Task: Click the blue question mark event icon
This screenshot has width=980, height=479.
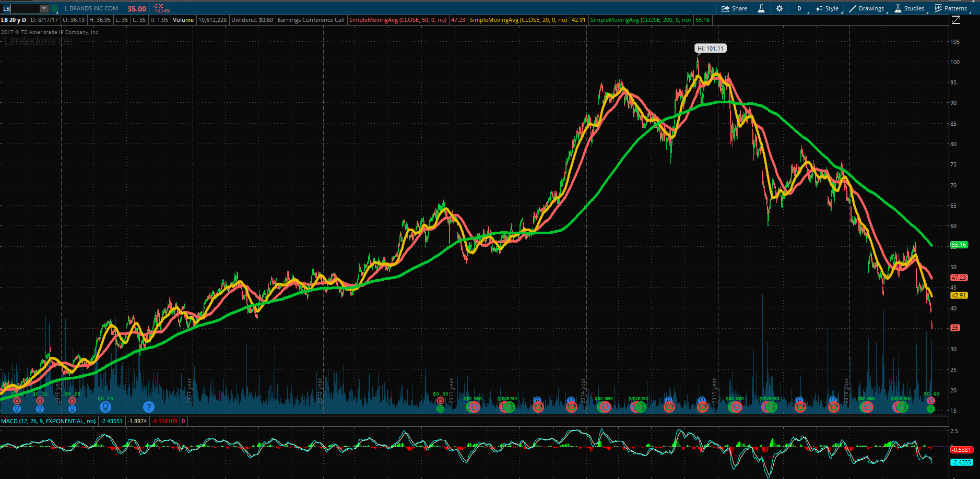Action: click(149, 406)
